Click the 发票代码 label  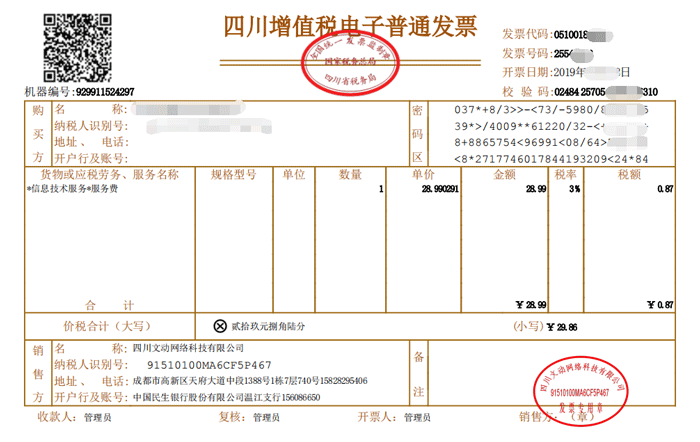pyautogui.click(x=526, y=34)
